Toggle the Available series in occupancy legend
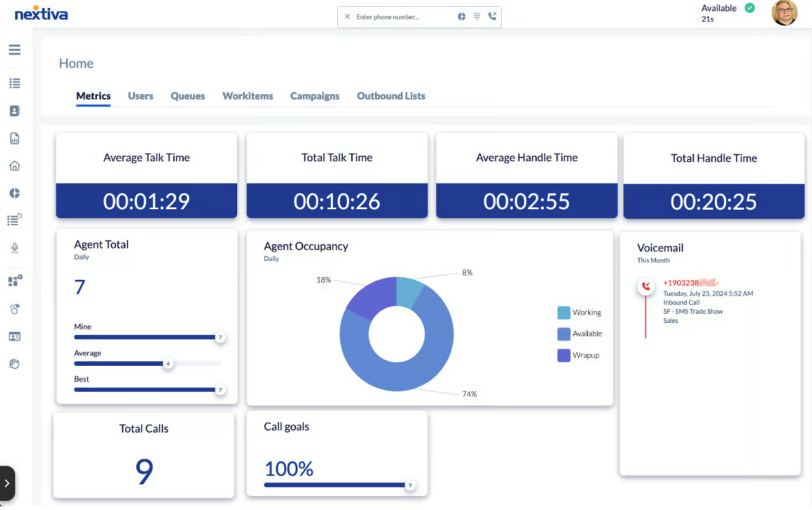The height and width of the screenshot is (510, 812). coord(579,334)
